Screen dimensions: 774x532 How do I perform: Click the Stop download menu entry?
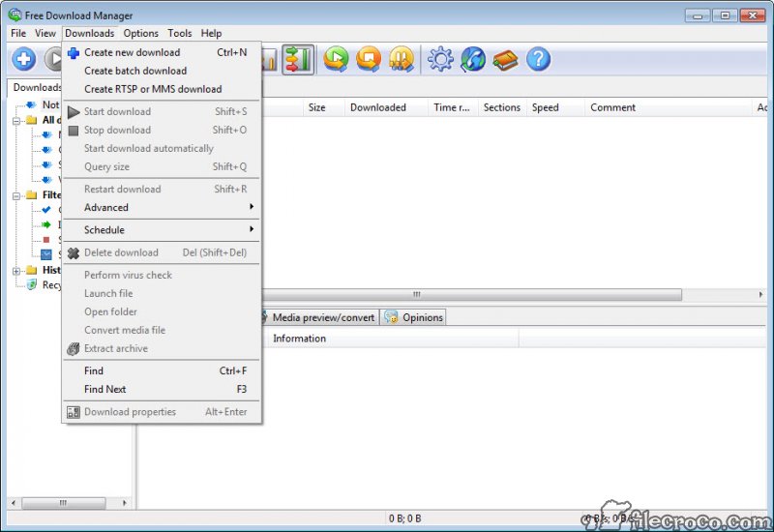pos(162,130)
